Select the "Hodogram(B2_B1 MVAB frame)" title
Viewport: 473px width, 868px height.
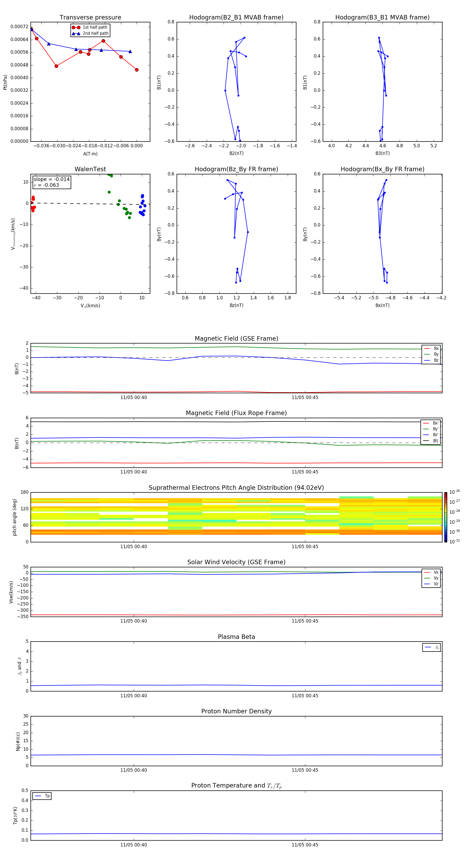[236, 18]
